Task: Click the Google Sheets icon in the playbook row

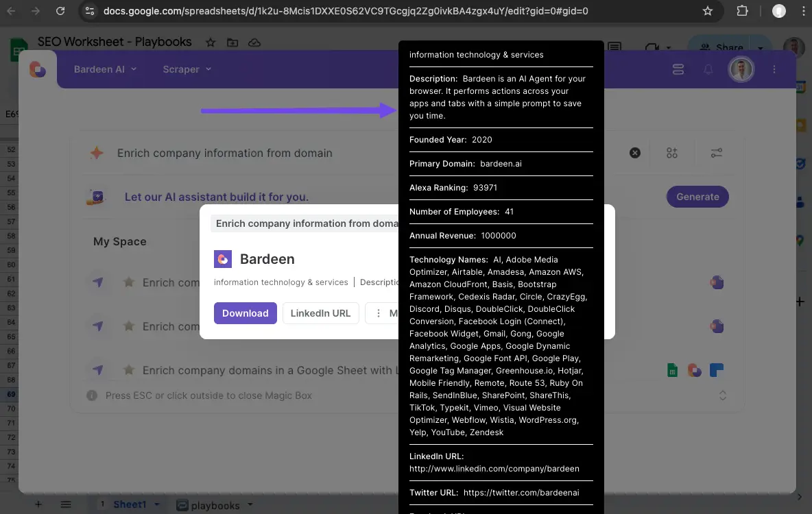Action: point(672,369)
